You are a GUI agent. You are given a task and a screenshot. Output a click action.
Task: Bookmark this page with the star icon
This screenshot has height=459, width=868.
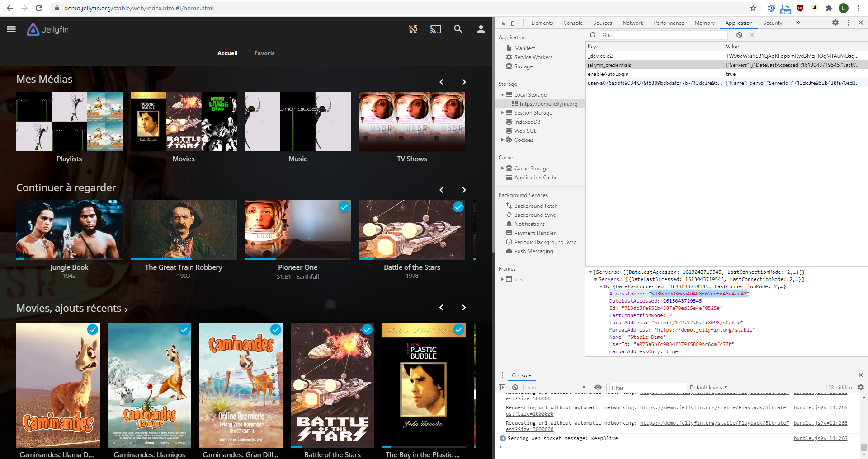[753, 8]
